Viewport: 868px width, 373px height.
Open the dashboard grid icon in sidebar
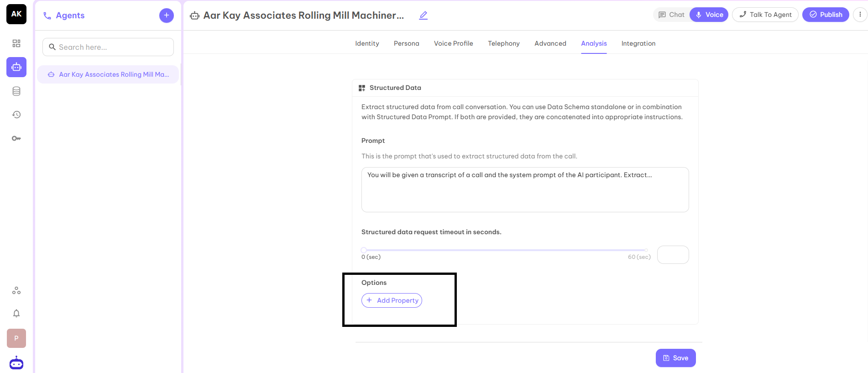[x=16, y=43]
